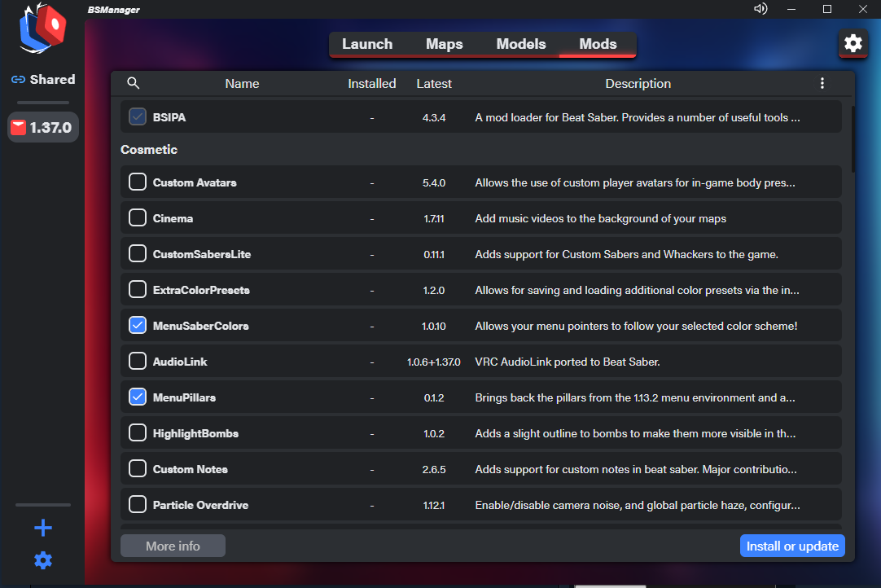Enable the CustomSabersLite checkbox
Viewport: 881px width, 588px height.
tap(138, 254)
